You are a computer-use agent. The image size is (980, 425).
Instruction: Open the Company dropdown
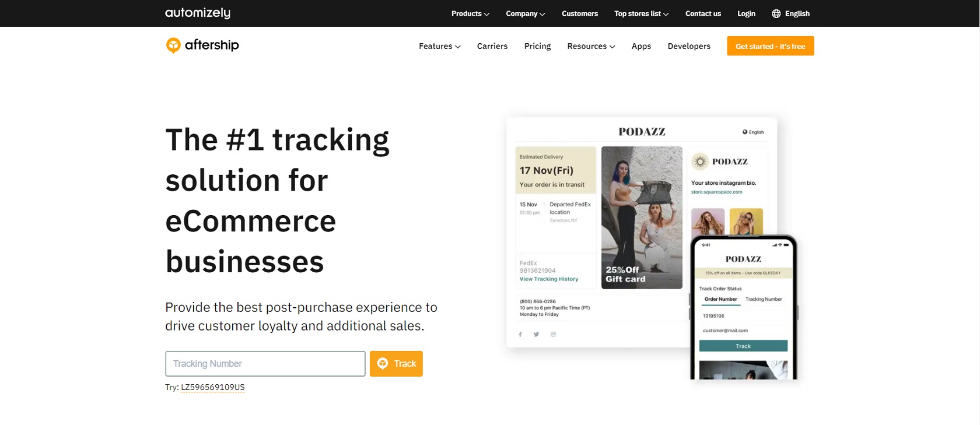pyautogui.click(x=525, y=13)
